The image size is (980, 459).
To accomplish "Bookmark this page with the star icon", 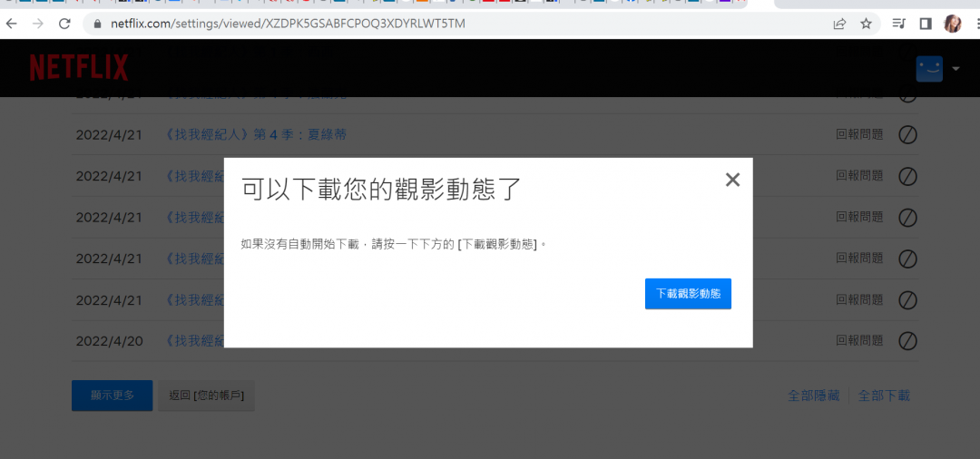I will click(x=866, y=24).
